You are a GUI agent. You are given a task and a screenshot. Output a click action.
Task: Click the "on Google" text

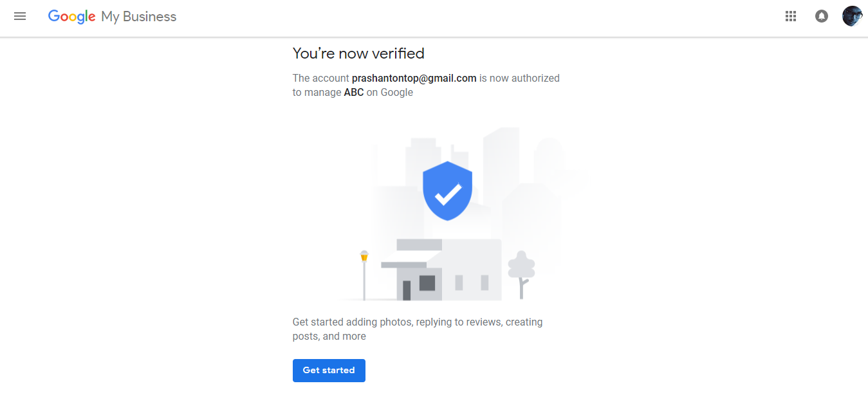(390, 93)
